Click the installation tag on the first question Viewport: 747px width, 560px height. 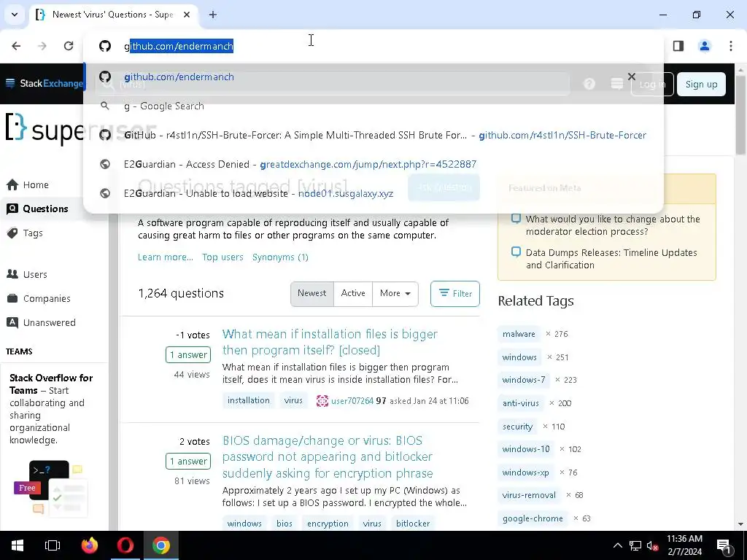tap(248, 400)
